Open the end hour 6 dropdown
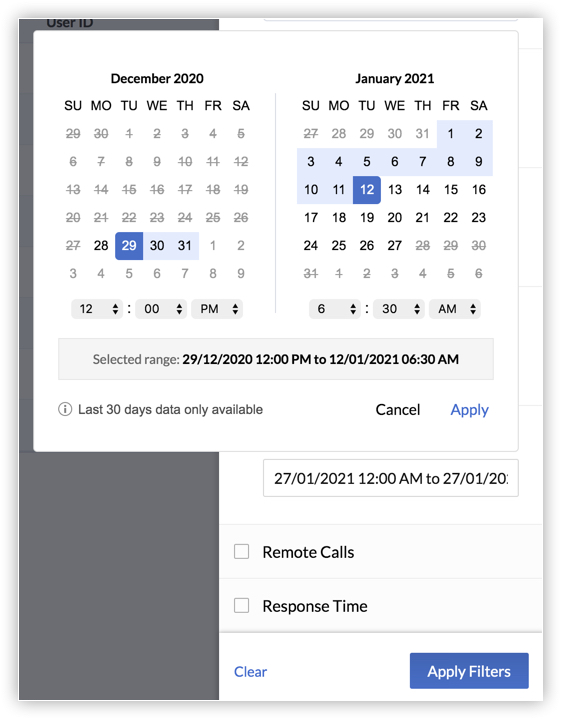Image resolution: width=561 pixels, height=719 pixels. click(x=334, y=309)
